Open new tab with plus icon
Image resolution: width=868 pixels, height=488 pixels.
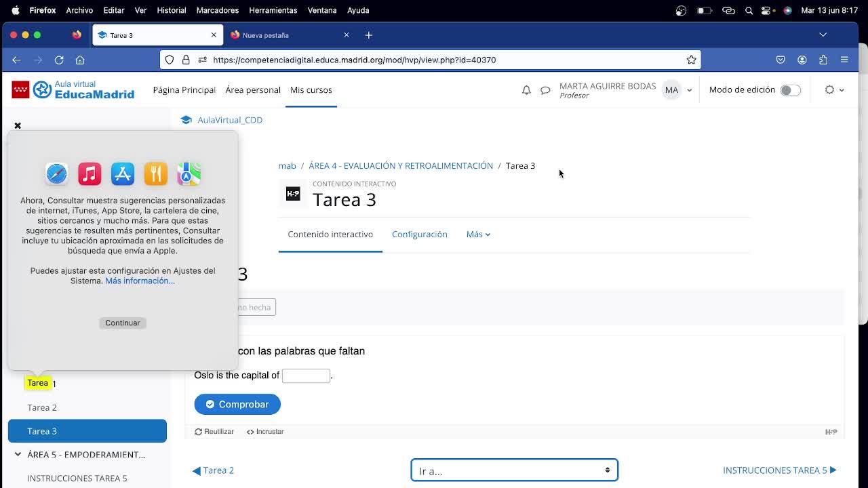pyautogui.click(x=368, y=35)
